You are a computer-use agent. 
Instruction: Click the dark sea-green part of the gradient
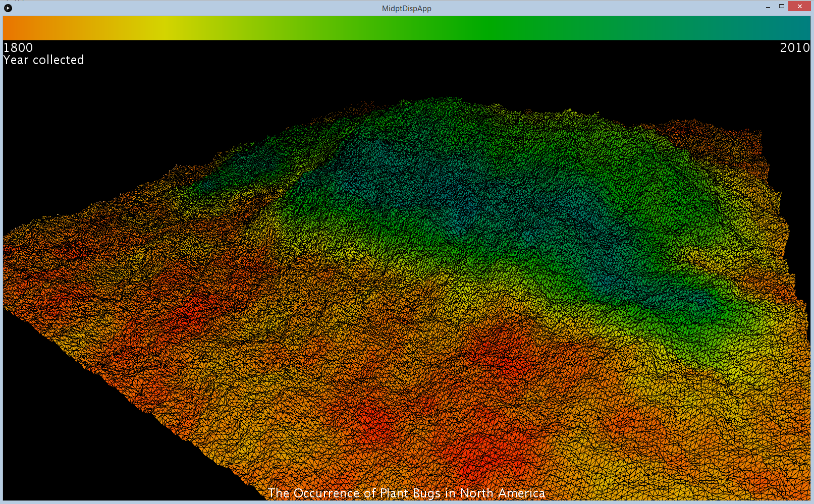click(681, 28)
